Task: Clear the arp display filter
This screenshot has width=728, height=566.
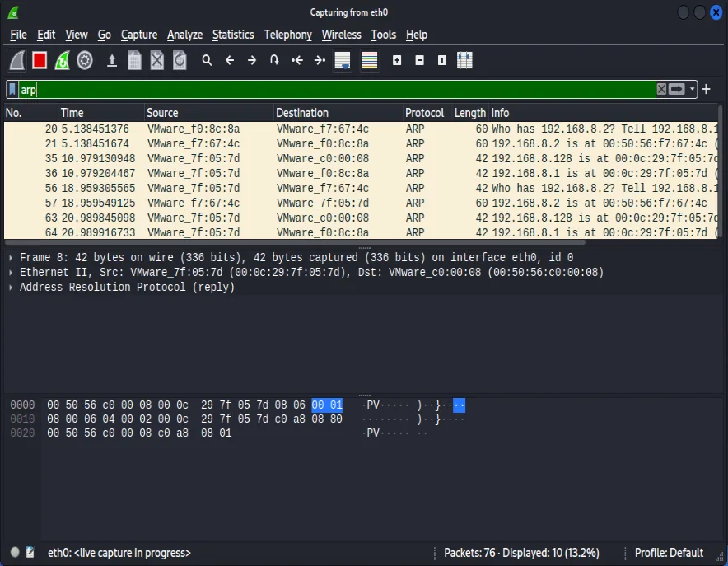Action: click(x=661, y=89)
